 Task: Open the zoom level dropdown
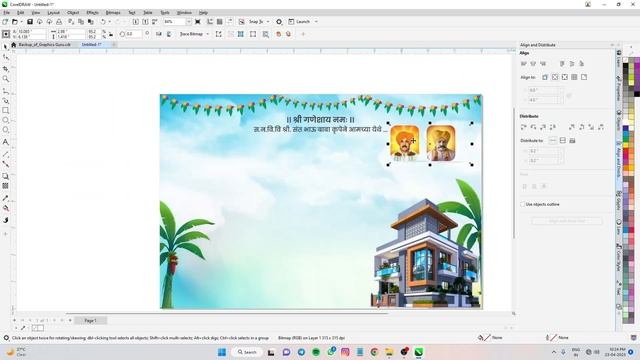tap(189, 22)
